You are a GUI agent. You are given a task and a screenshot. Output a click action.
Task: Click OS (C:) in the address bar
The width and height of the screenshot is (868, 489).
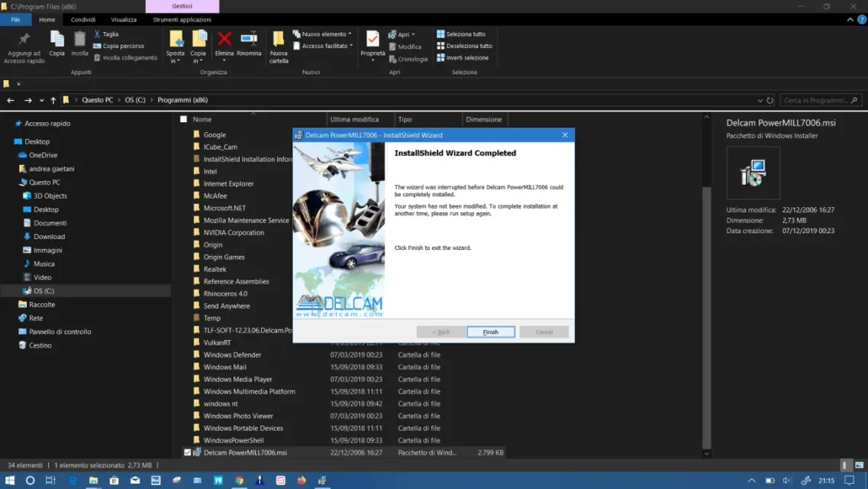135,100
